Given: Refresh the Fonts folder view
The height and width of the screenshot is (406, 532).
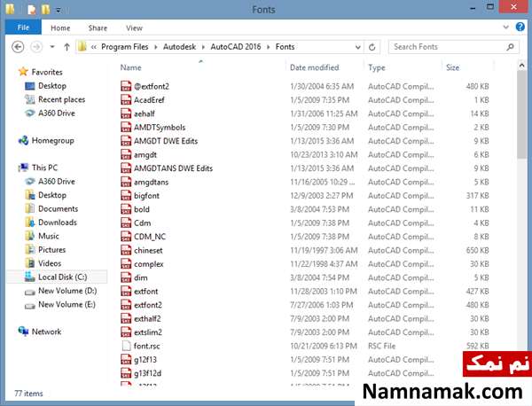Looking at the screenshot, I should click(372, 47).
